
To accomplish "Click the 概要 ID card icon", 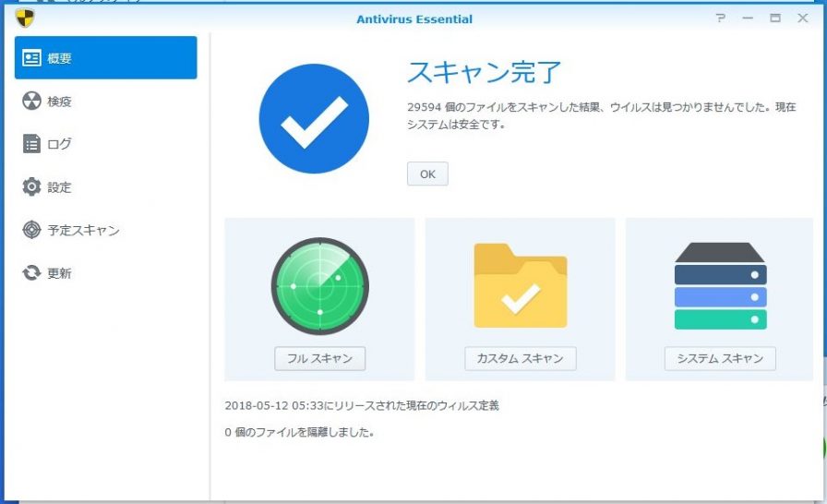I will (31, 58).
